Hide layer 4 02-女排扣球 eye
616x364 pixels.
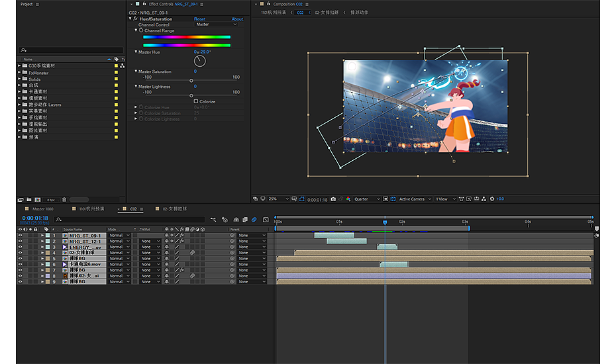[x=20, y=252]
